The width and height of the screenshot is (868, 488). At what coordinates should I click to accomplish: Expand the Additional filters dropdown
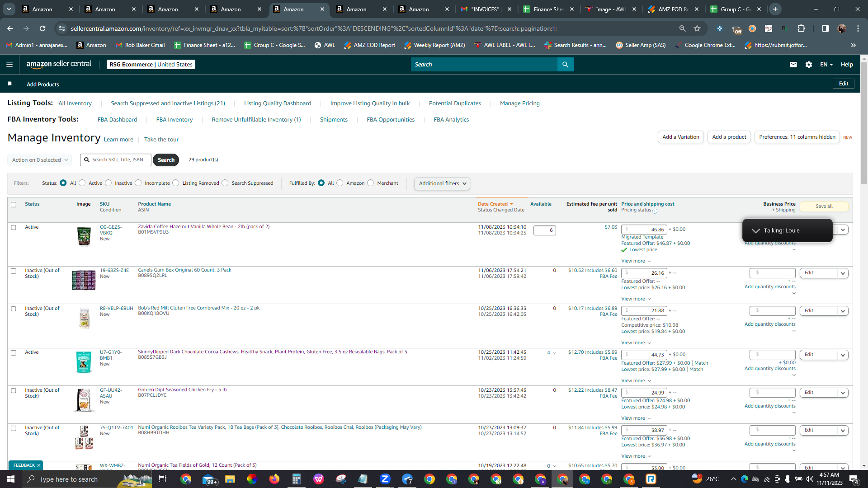click(442, 183)
